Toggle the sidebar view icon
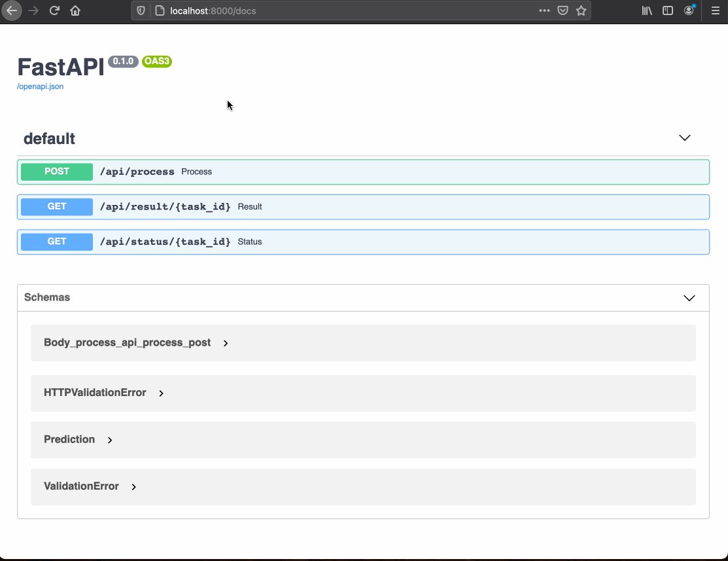This screenshot has width=728, height=561. (668, 10)
